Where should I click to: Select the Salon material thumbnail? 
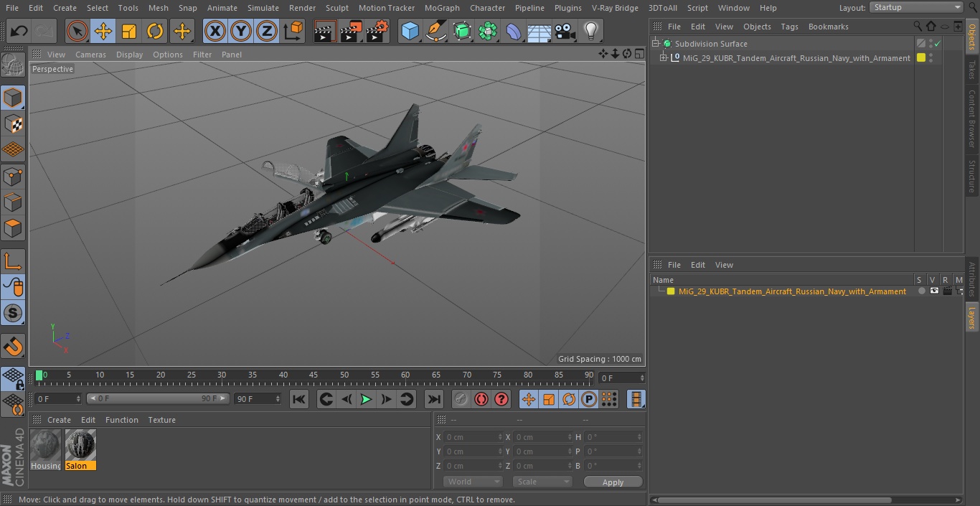pos(80,449)
